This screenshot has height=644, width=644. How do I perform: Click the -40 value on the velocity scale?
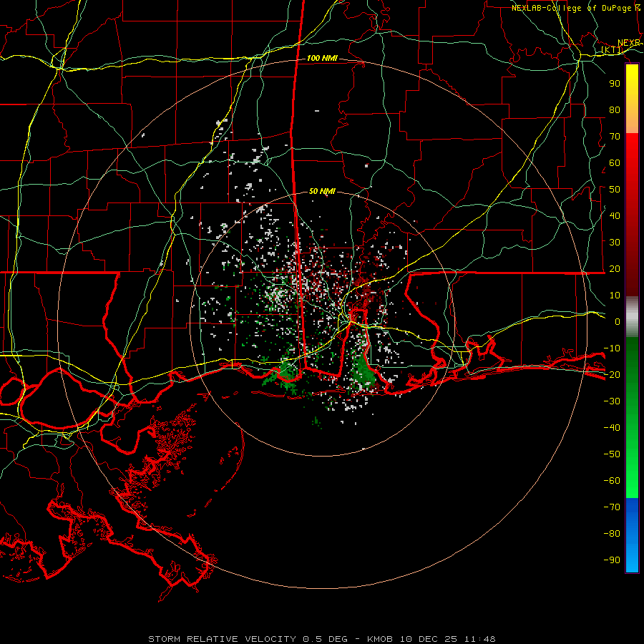tap(612, 428)
